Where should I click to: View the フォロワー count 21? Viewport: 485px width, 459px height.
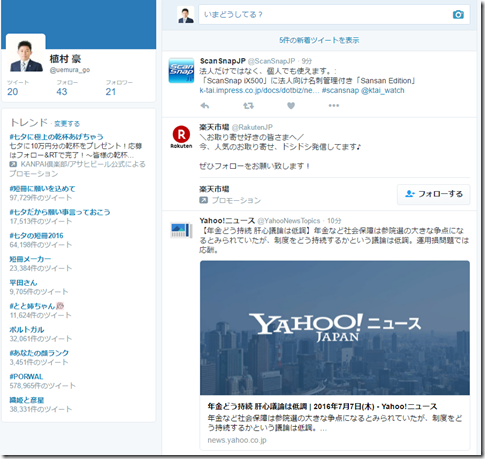tap(111, 92)
